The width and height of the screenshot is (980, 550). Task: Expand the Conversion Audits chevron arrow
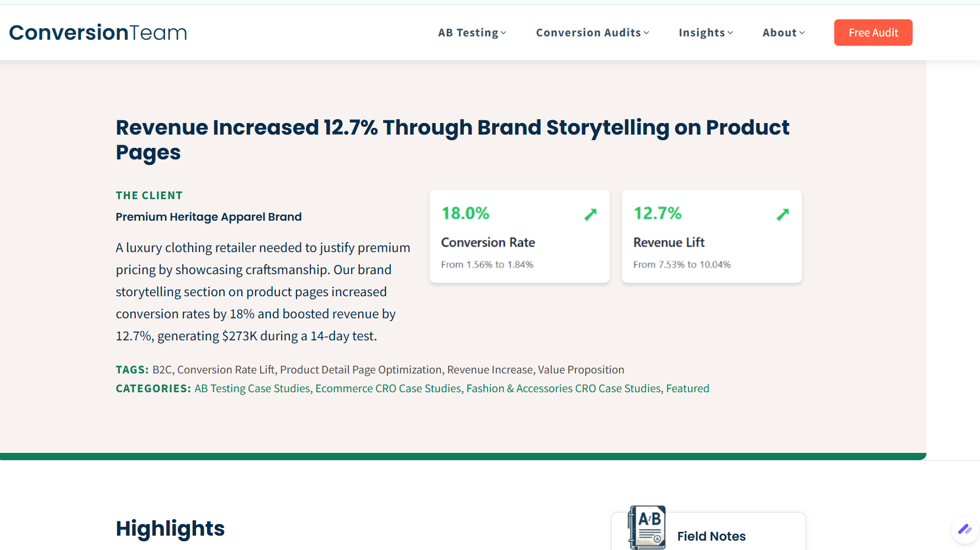(x=646, y=33)
